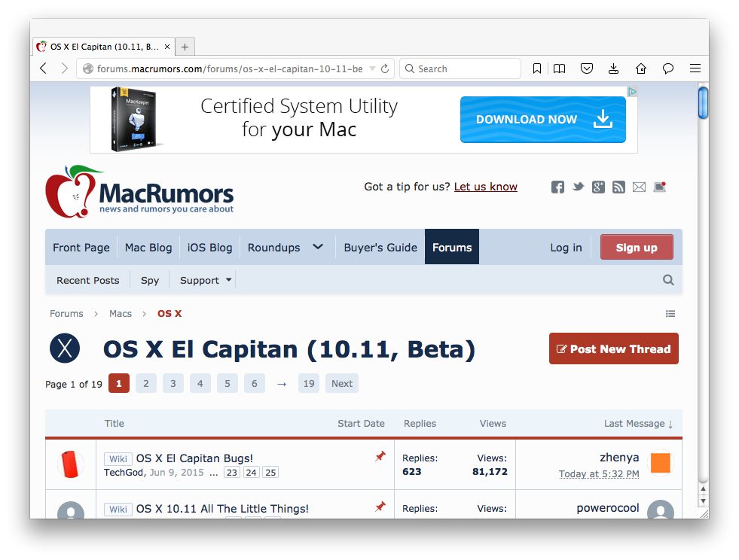Screen dimensions: 739x560
Task: Open OS X El Capitan Bugs! thread
Action: (x=194, y=458)
